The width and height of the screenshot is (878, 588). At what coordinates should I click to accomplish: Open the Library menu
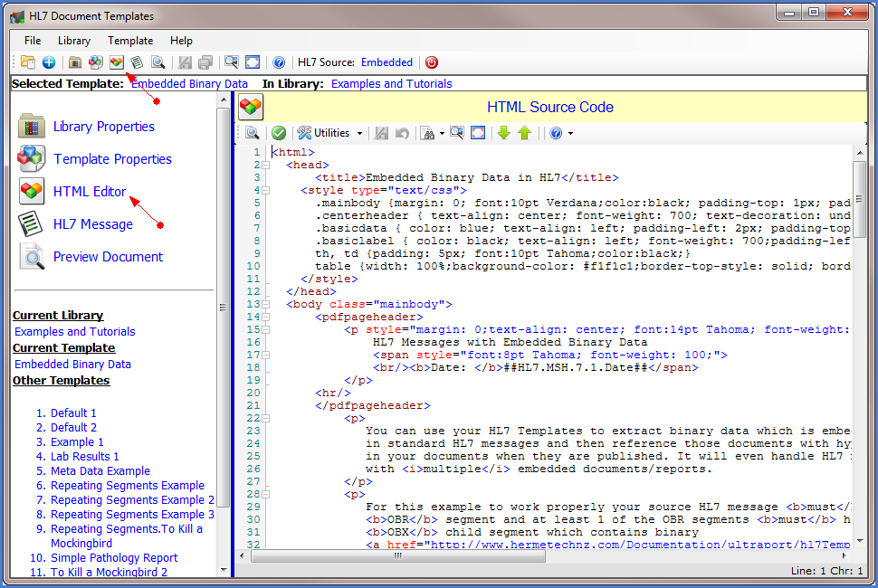point(73,41)
